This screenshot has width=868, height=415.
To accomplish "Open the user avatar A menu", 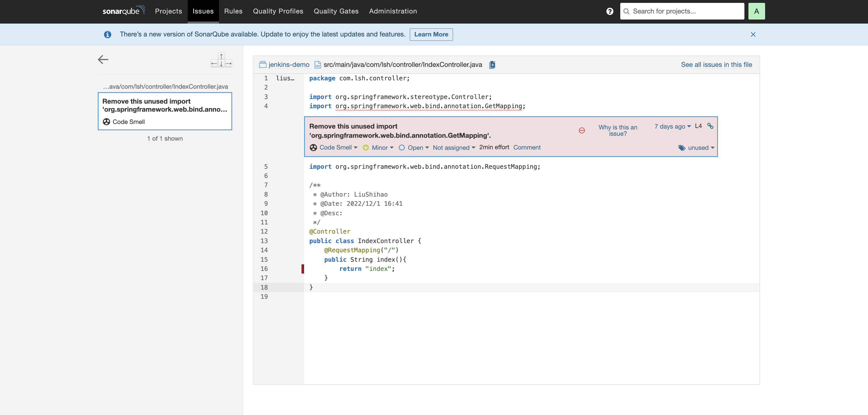I will pos(756,11).
